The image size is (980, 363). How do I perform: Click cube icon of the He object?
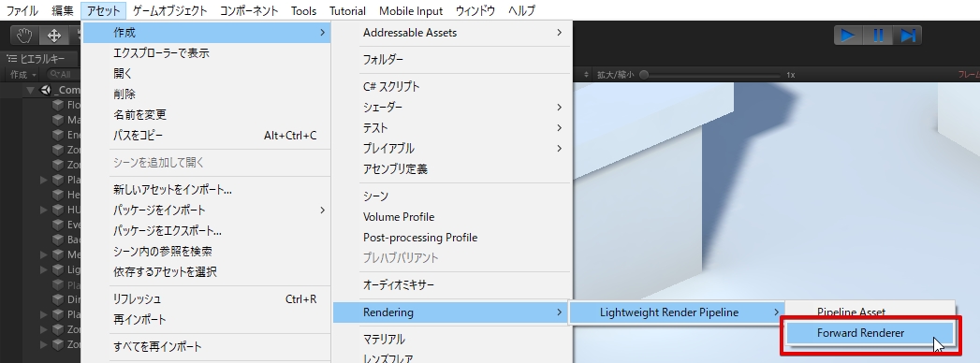[59, 195]
